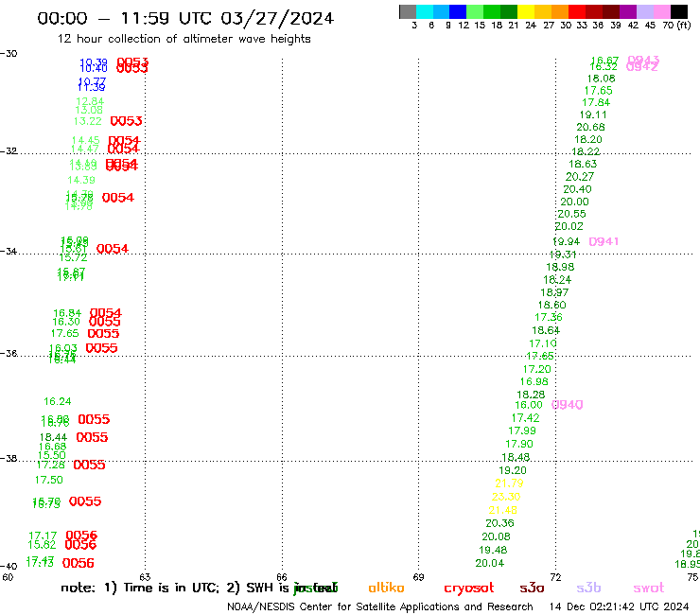Select the wave height value "18.08"
This screenshot has width=700, height=615.
[x=601, y=79]
